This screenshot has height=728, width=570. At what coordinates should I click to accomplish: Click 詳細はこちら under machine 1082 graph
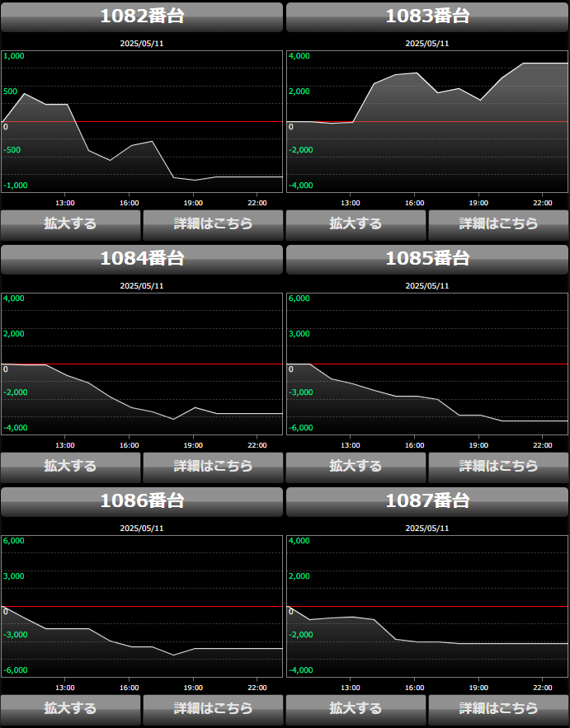click(213, 225)
